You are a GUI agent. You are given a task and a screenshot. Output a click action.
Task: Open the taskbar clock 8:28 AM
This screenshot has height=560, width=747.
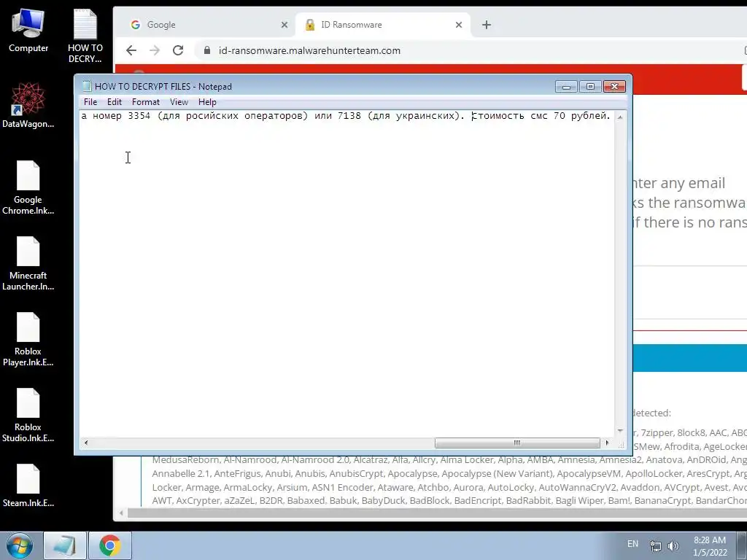710,545
